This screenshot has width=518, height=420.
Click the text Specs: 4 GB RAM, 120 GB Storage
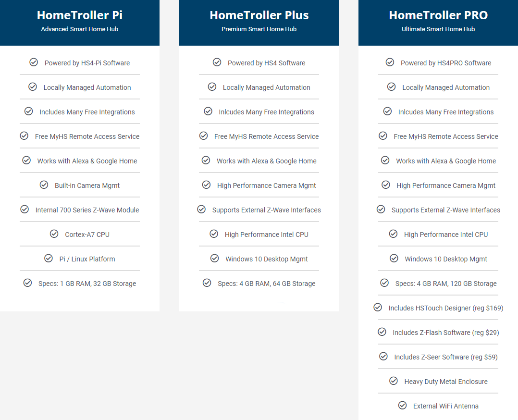click(446, 284)
